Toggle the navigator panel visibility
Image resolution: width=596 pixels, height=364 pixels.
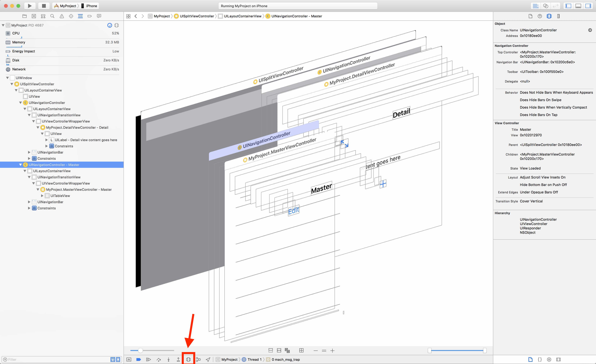(568, 6)
